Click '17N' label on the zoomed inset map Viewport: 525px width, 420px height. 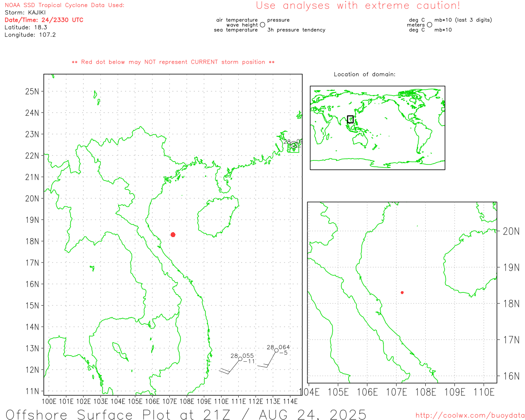pyautogui.click(x=511, y=340)
